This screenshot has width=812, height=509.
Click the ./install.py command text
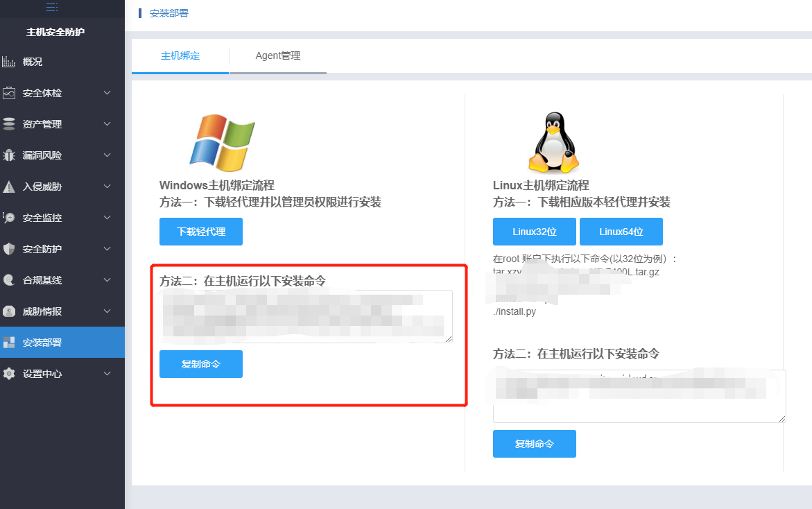click(x=515, y=312)
